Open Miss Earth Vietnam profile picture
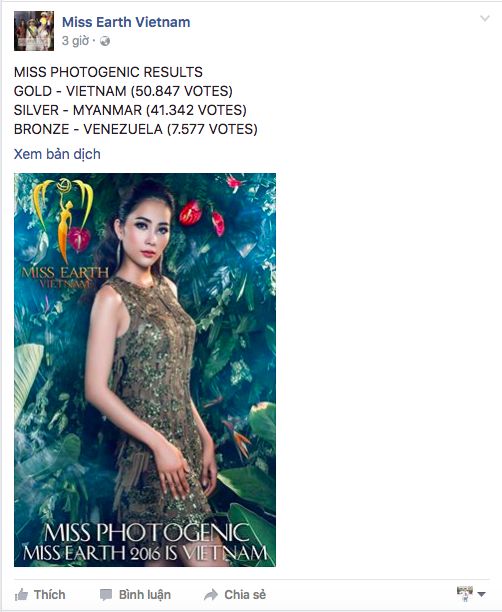This screenshot has height=612, width=502. pos(34,31)
